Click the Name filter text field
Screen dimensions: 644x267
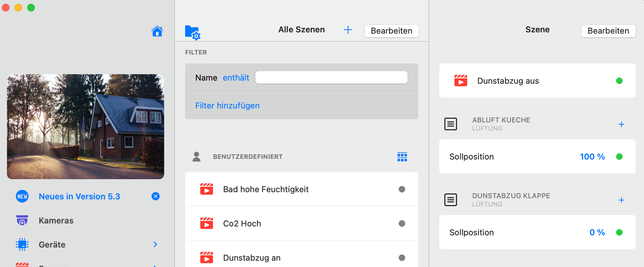coord(331,78)
